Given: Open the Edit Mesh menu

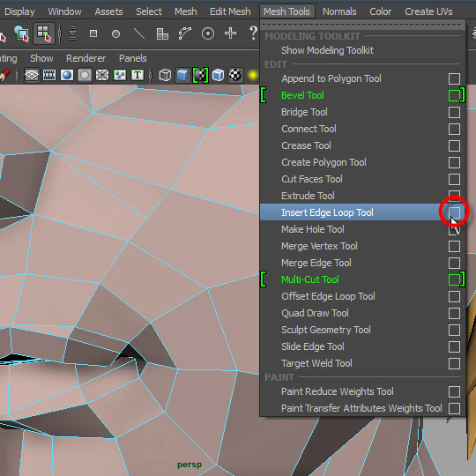Looking at the screenshot, I should (230, 11).
